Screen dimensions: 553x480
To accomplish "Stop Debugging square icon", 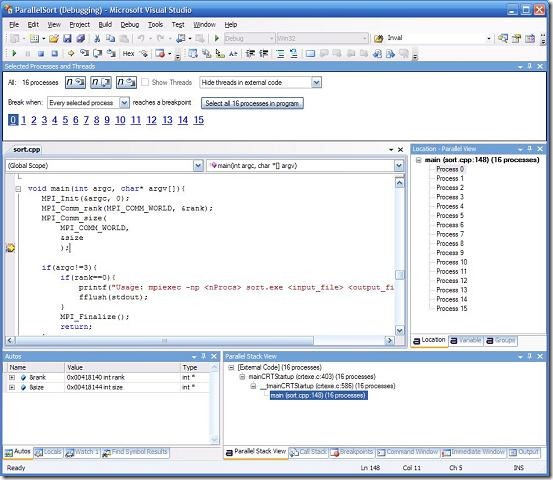I will coord(41,54).
